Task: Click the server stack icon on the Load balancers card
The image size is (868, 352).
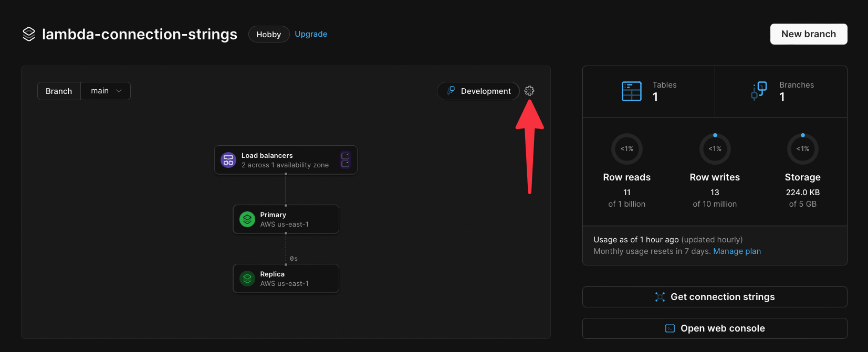Action: [345, 160]
